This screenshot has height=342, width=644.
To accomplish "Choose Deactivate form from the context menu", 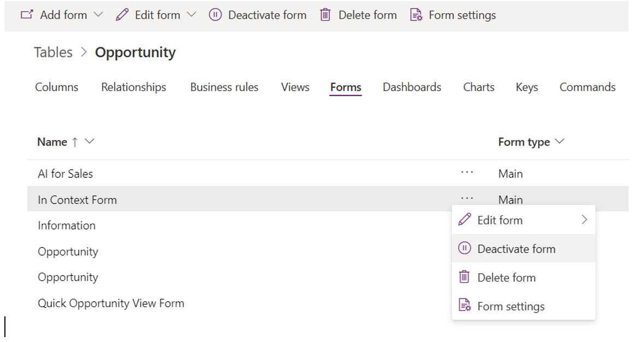I will [516, 248].
